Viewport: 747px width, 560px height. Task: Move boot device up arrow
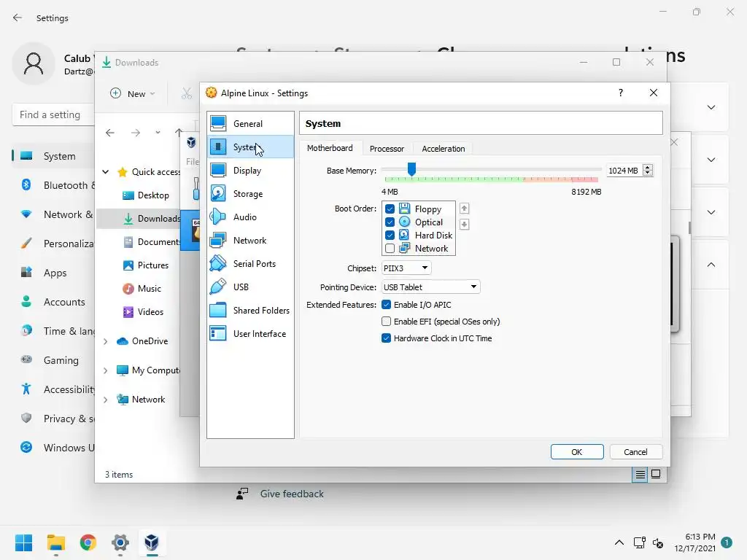[x=464, y=209]
